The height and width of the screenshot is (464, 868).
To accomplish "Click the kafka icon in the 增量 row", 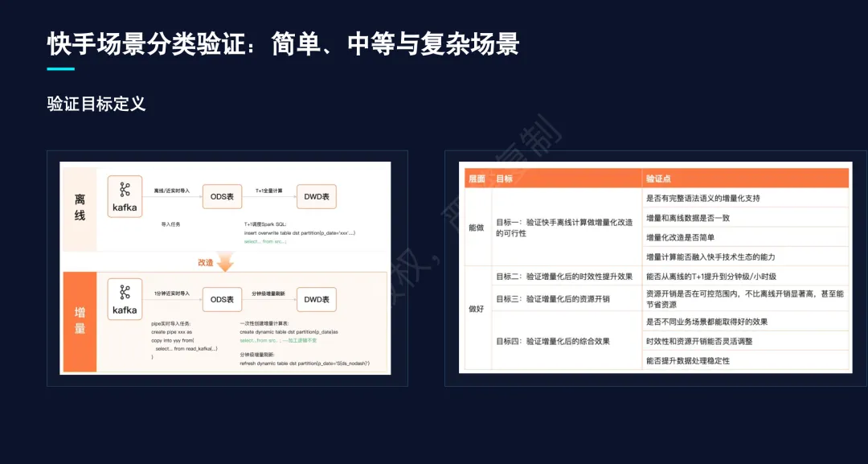I will tap(125, 300).
